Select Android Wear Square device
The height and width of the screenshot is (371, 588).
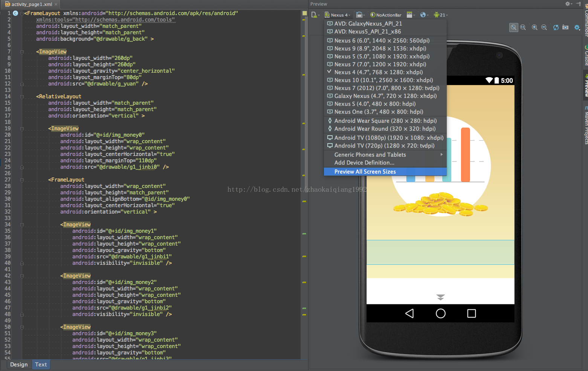click(385, 121)
